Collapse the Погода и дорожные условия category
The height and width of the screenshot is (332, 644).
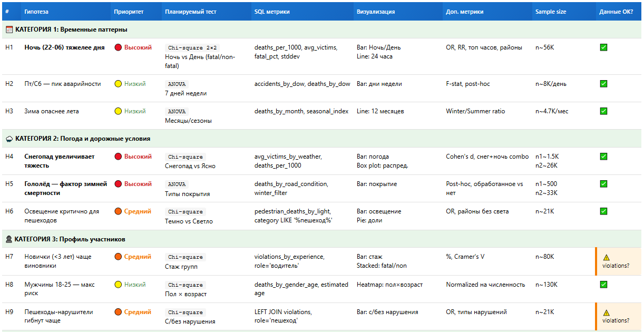point(83,139)
